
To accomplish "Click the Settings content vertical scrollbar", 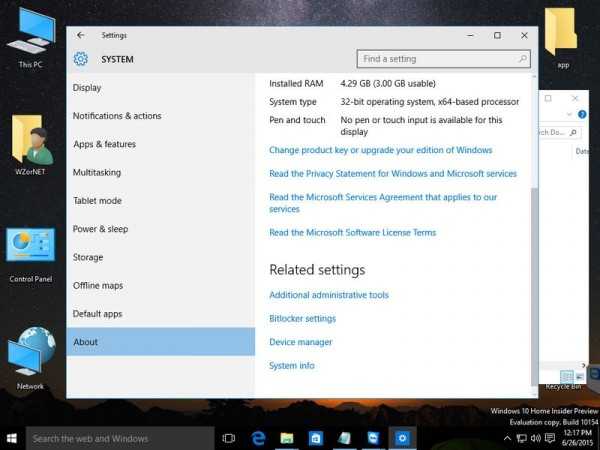I will 534,287.
